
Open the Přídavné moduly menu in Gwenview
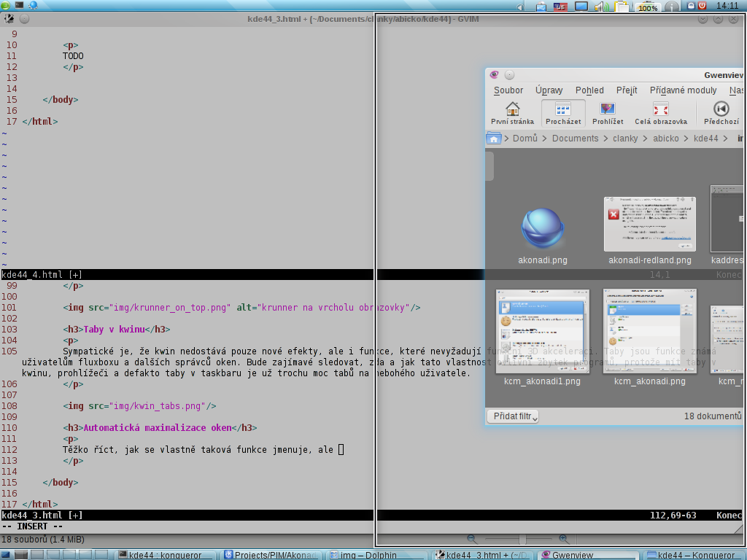pyautogui.click(x=683, y=90)
